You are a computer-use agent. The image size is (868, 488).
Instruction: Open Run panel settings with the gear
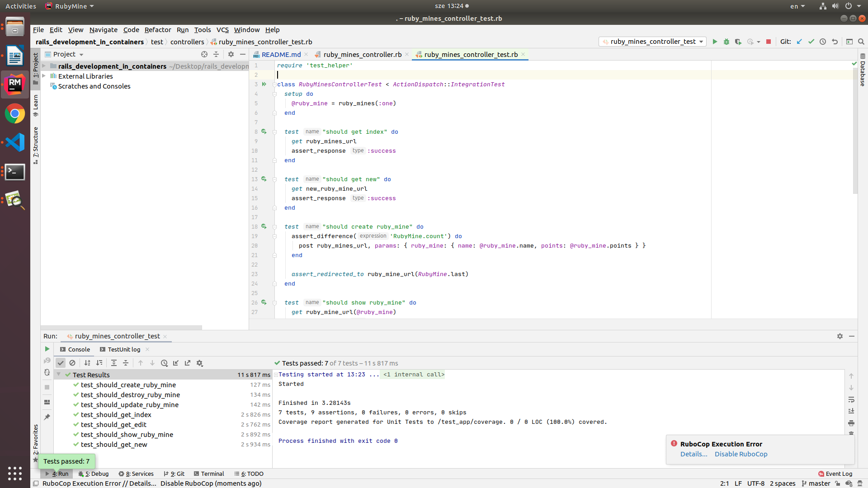pyautogui.click(x=840, y=336)
